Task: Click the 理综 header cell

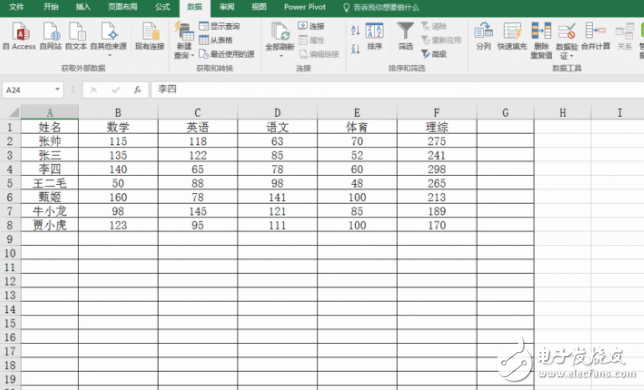Action: coord(437,127)
